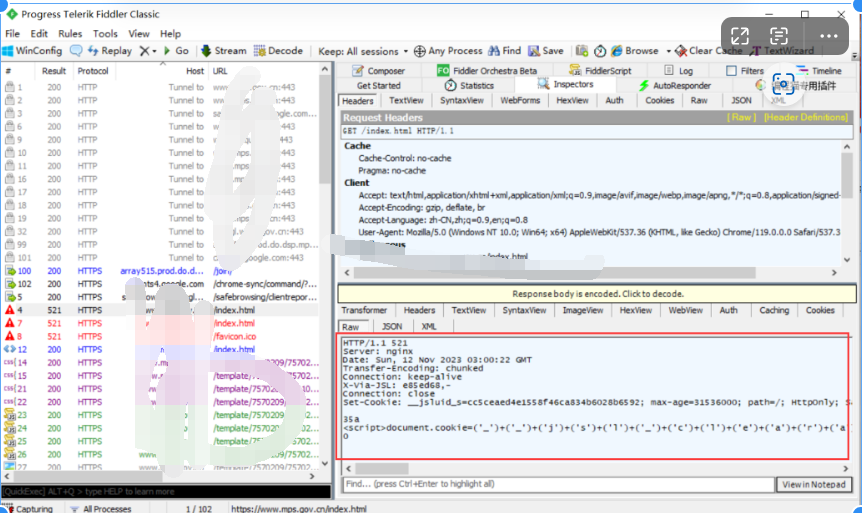Screen dimensions: 862x513
Task: Toggle the Stream mode button
Action: pyautogui.click(x=224, y=51)
